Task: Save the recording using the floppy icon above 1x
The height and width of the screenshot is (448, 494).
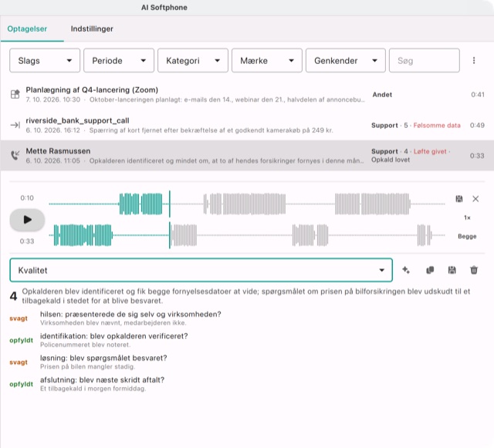Action: point(459,199)
